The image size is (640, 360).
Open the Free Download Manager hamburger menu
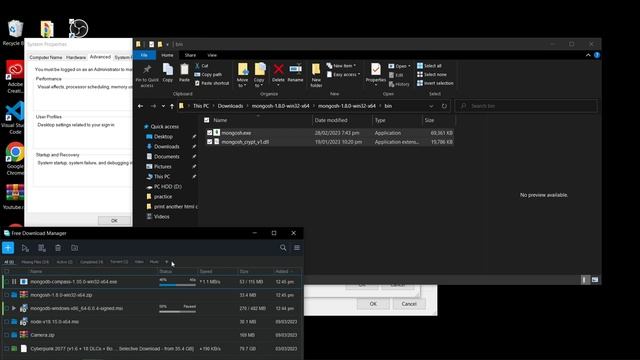tap(297, 248)
